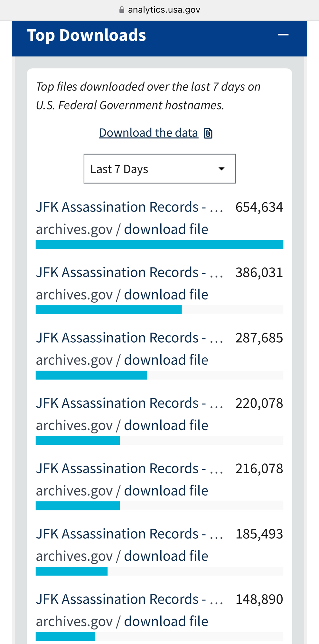319x644 pixels.
Task: Click the Download the data link
Action: 148,133
